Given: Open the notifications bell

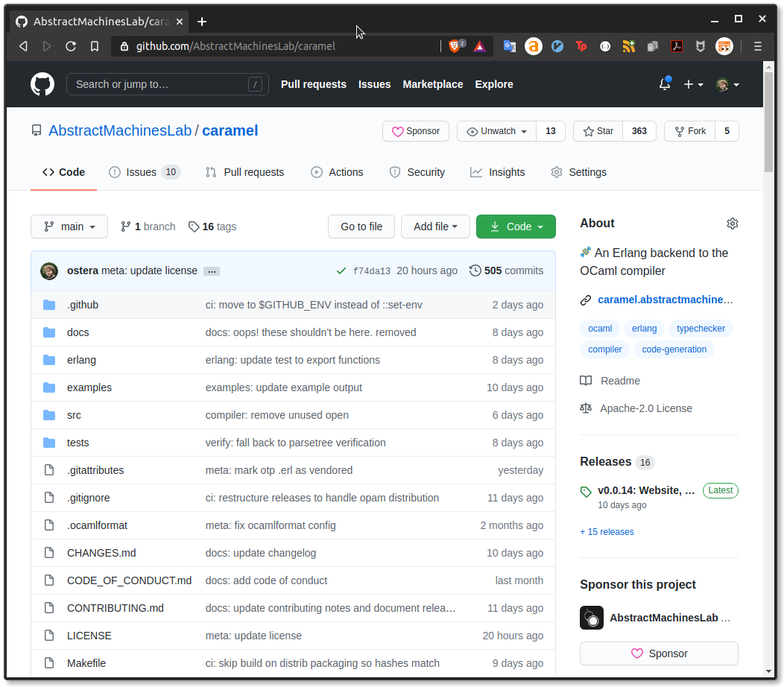Looking at the screenshot, I should click(665, 84).
